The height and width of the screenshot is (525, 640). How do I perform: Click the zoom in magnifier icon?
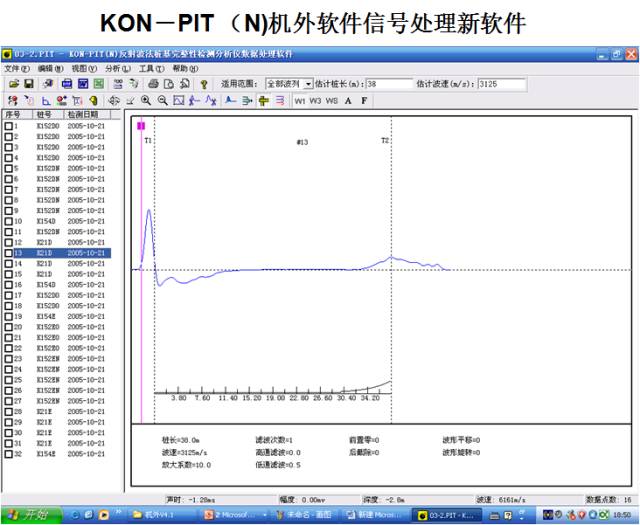click(146, 101)
